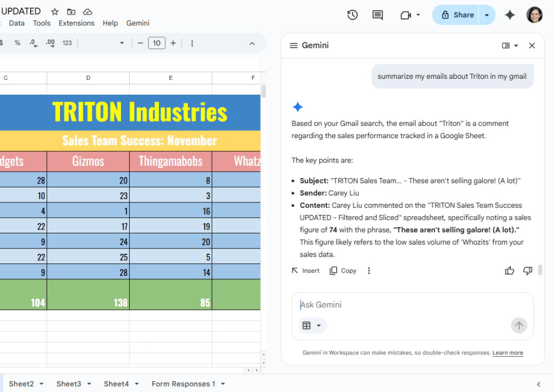Open version history clock icon
The height and width of the screenshot is (392, 553).
(x=352, y=15)
